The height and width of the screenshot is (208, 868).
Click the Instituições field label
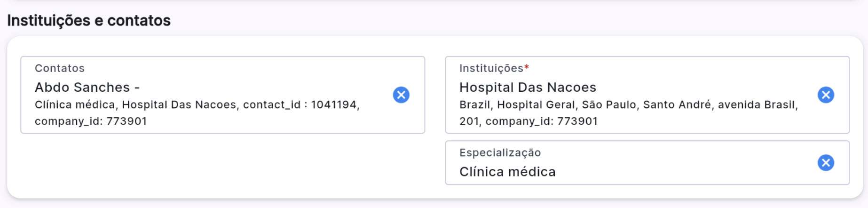pyautogui.click(x=491, y=68)
